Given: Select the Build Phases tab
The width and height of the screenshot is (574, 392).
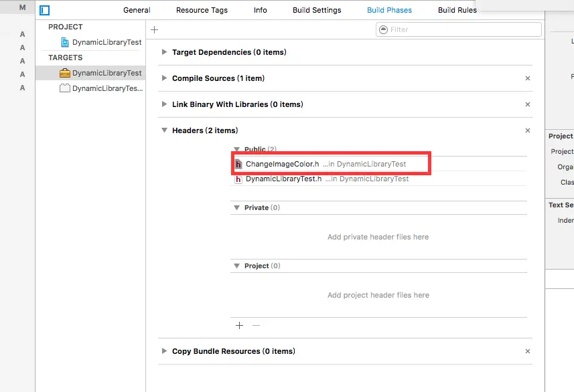Looking at the screenshot, I should point(390,10).
